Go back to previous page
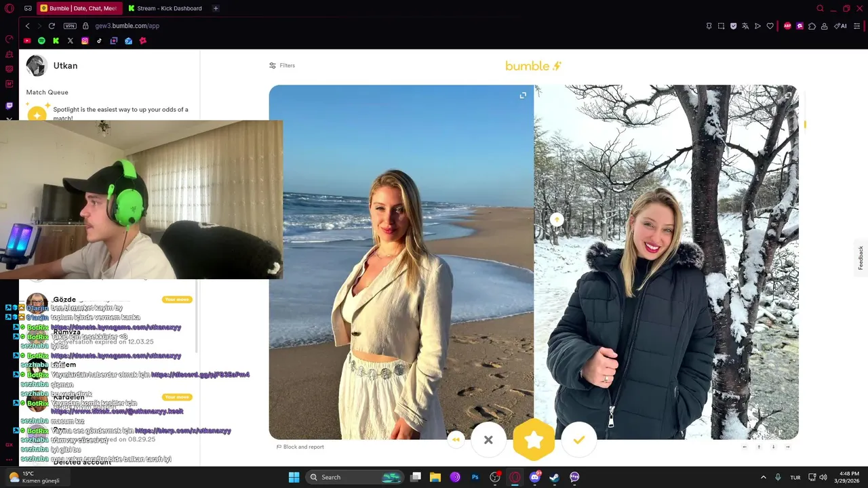 [x=27, y=26]
